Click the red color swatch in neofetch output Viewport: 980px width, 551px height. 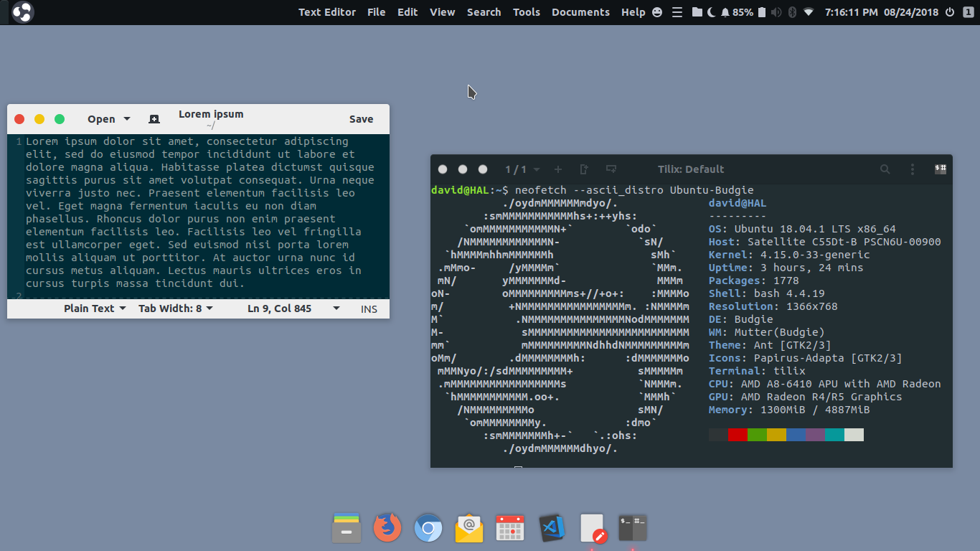coord(738,435)
